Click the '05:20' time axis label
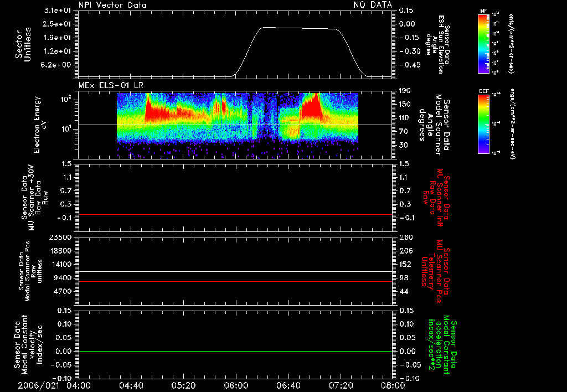 pos(183,385)
